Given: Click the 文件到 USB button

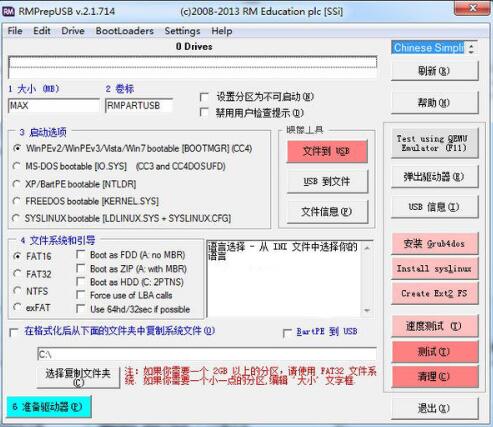Looking at the screenshot, I should 327,151.
